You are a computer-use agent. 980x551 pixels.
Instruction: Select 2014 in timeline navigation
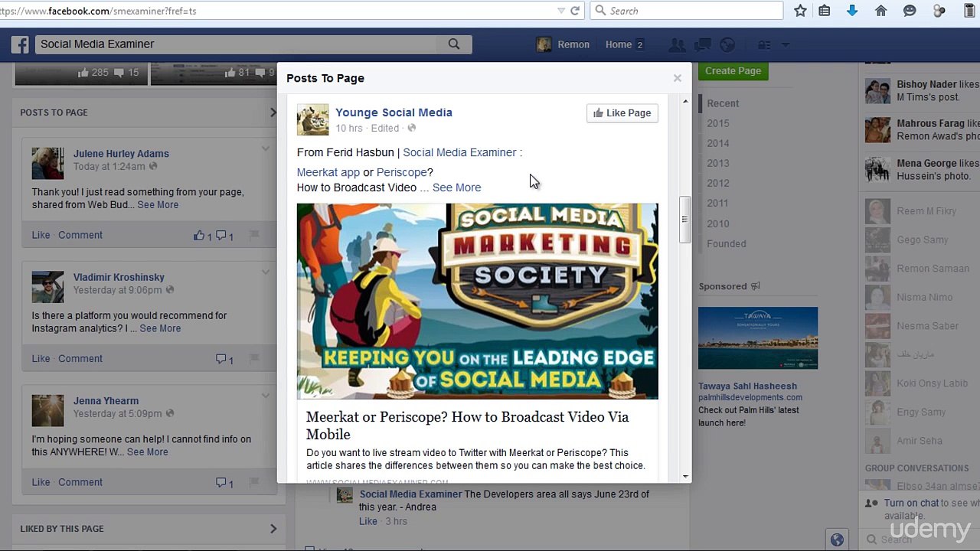point(718,143)
